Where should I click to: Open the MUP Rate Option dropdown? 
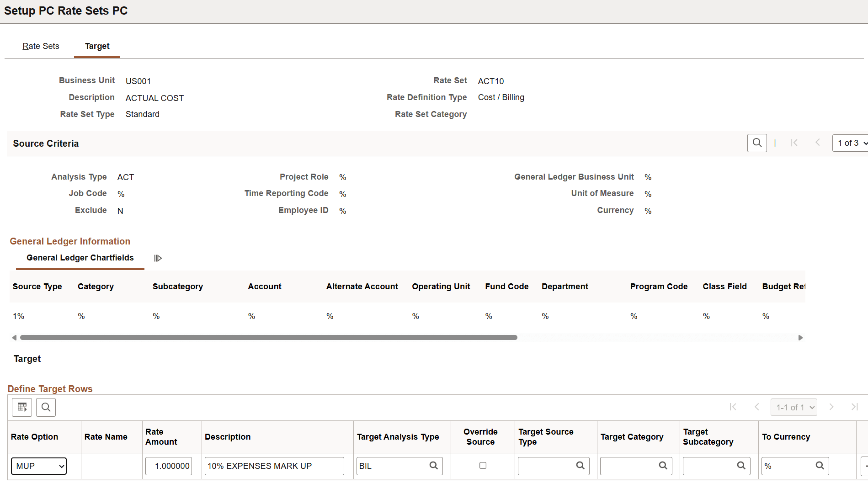(38, 466)
